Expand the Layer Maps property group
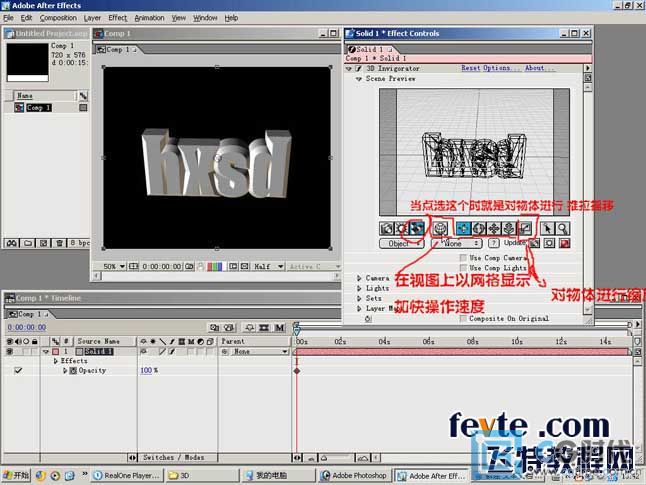The image size is (646, 485). [x=359, y=308]
